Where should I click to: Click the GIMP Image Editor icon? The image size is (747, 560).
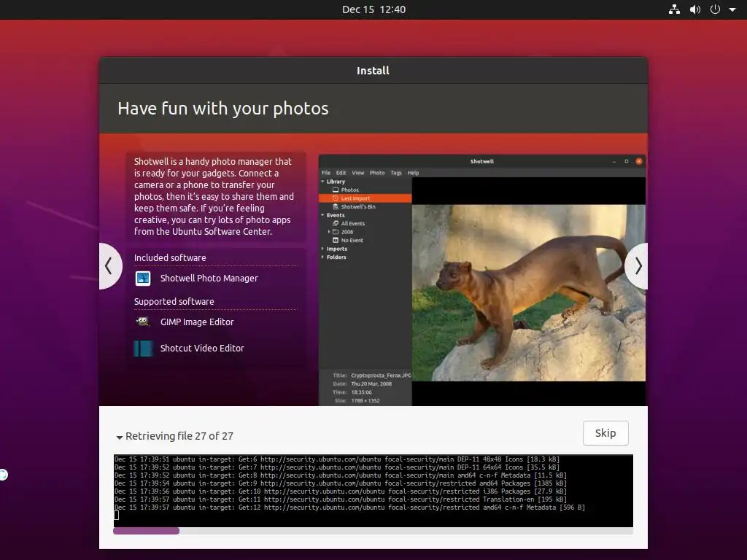(143, 322)
